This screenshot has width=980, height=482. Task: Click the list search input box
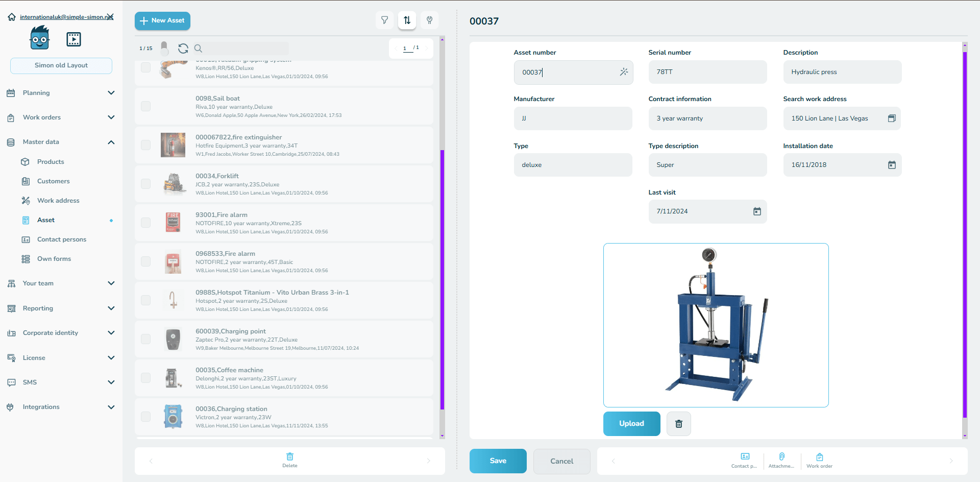[x=247, y=49]
